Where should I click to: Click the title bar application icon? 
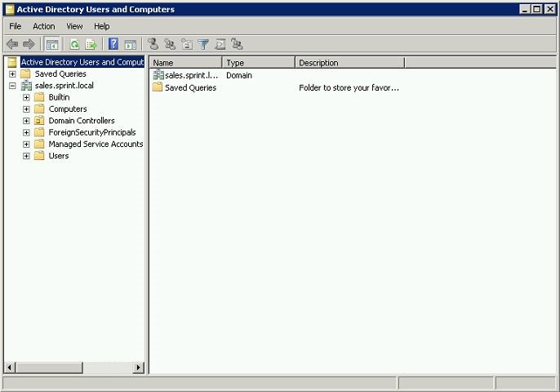tap(10, 9)
